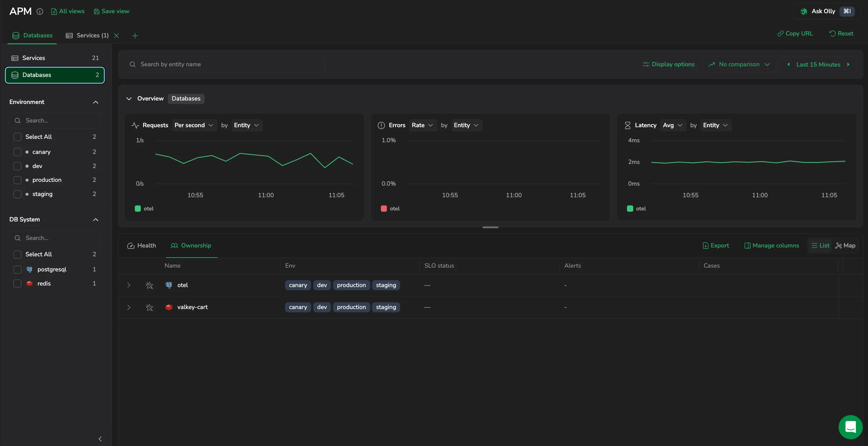Open the No comparison dropdown

(739, 64)
